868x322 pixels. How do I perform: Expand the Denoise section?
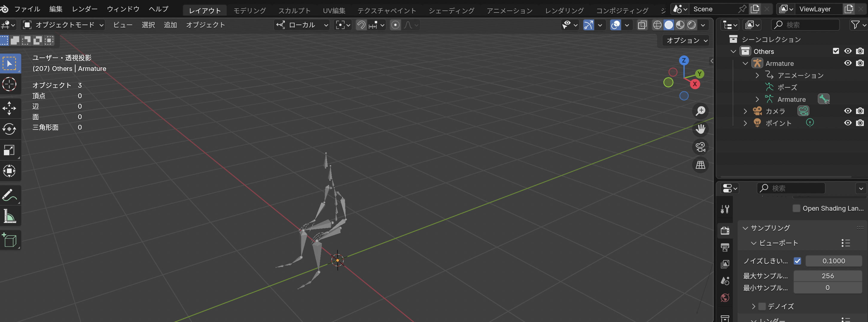tap(753, 306)
